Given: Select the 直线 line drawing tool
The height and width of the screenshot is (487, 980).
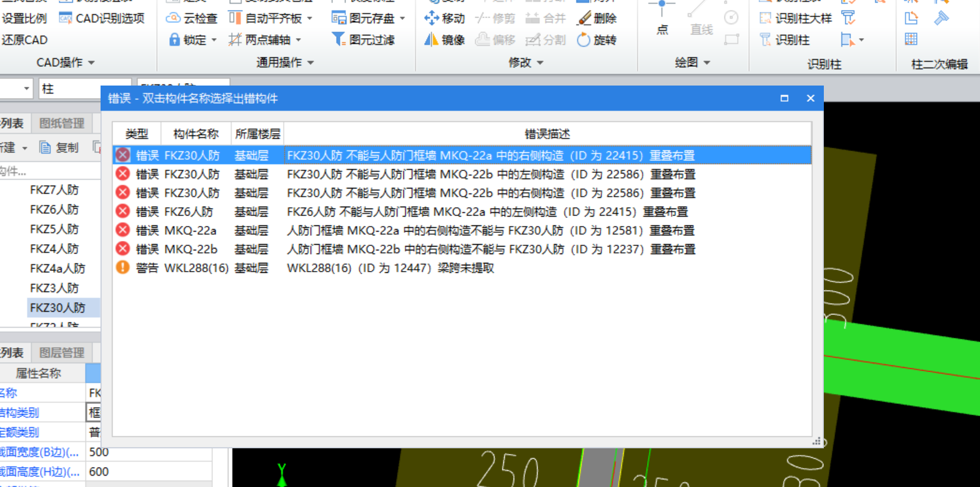Looking at the screenshot, I should (x=701, y=19).
